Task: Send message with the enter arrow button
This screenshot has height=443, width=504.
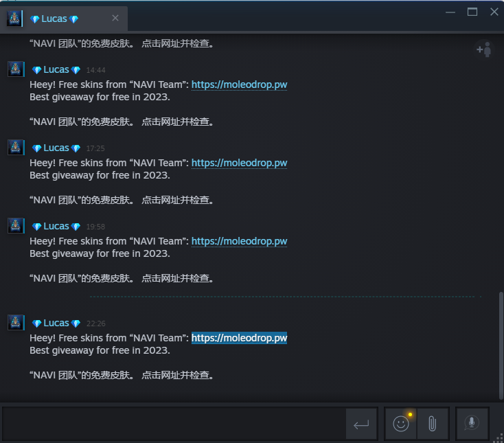Action: pyautogui.click(x=361, y=424)
